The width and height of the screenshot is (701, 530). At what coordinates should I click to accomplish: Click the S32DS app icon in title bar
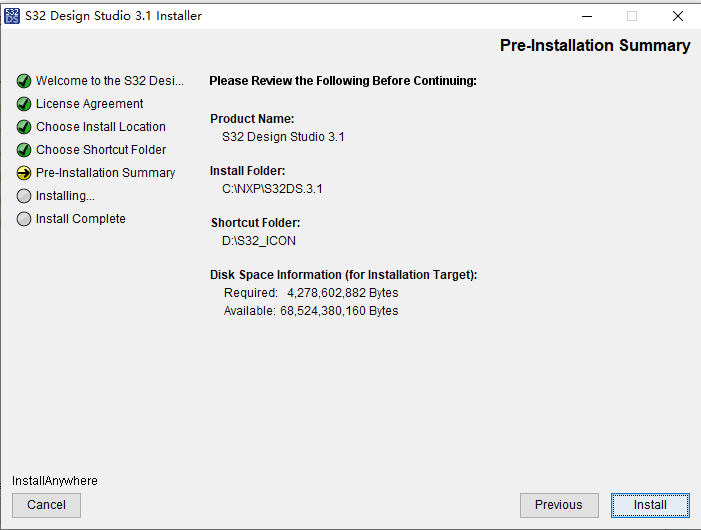point(12,16)
